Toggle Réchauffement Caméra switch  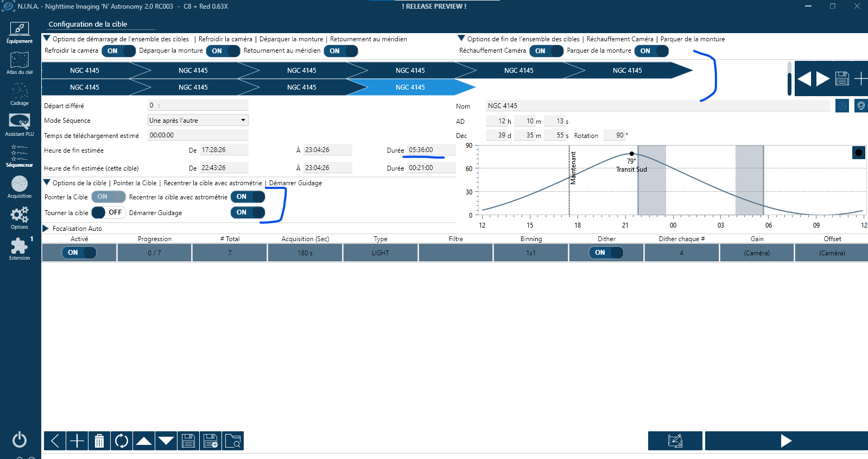(546, 51)
